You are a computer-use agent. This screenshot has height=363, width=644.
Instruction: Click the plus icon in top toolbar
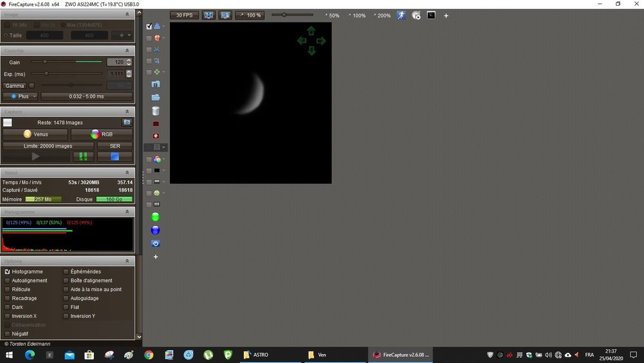[446, 15]
